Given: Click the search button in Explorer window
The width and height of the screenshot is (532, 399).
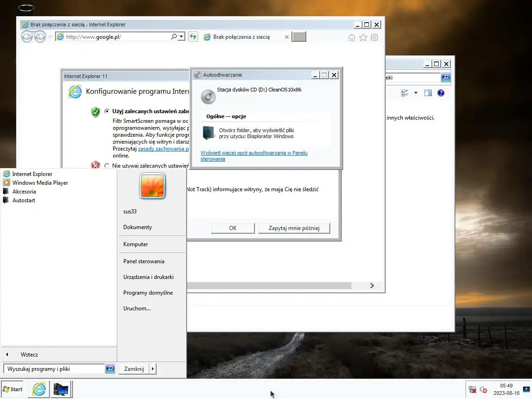Looking at the screenshot, I should (x=446, y=78).
